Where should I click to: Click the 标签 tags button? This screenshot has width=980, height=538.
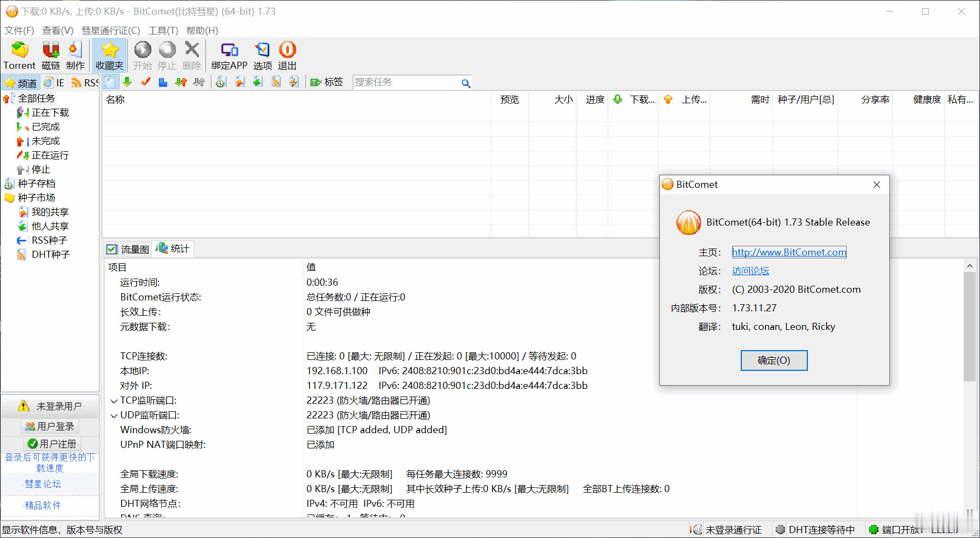tap(327, 82)
